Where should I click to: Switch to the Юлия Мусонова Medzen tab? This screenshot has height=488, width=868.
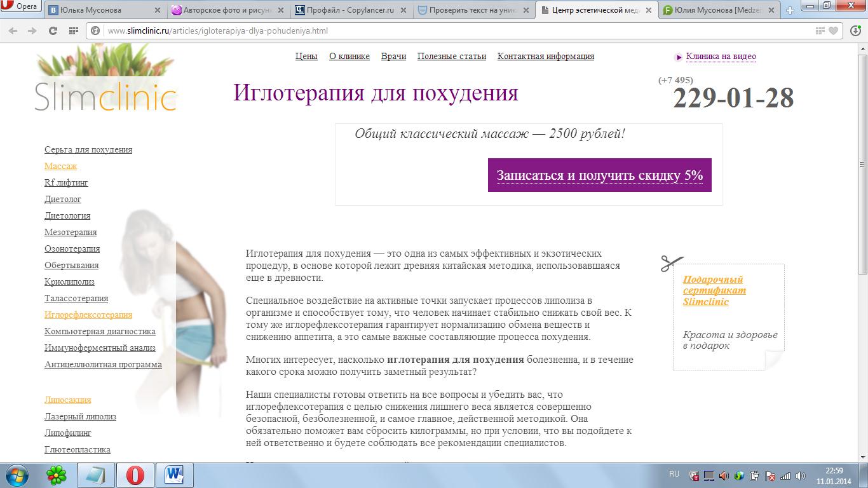[x=712, y=10]
